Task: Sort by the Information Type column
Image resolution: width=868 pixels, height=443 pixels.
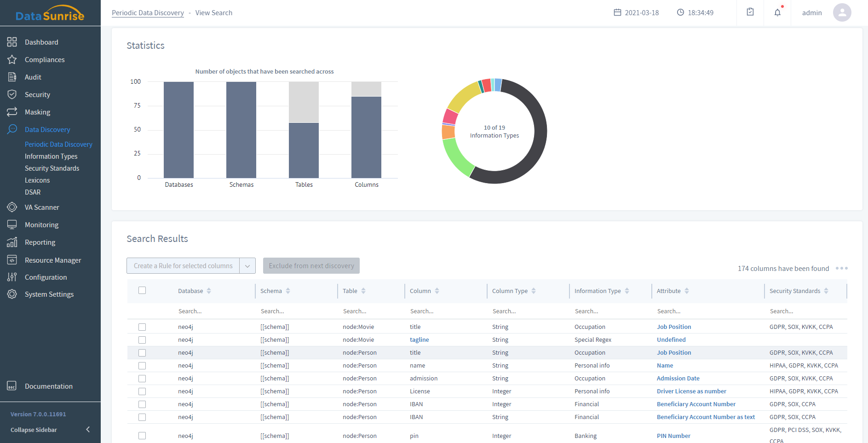Action: tap(627, 291)
